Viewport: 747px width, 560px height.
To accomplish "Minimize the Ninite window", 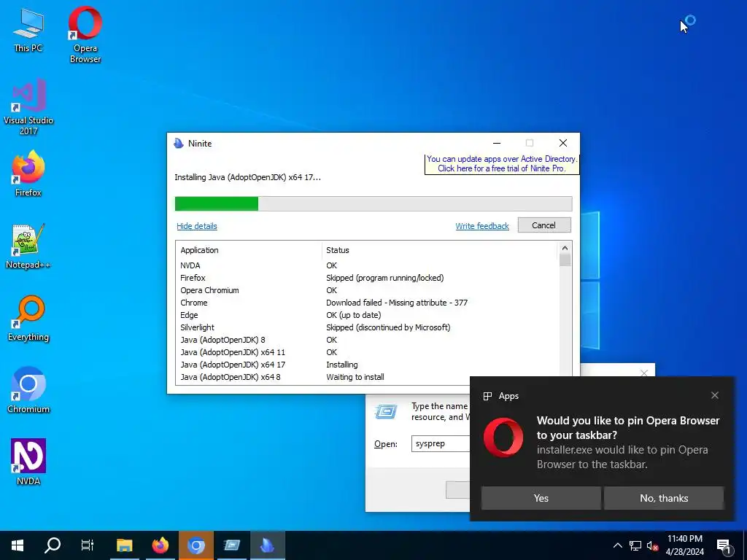I will coord(497,143).
